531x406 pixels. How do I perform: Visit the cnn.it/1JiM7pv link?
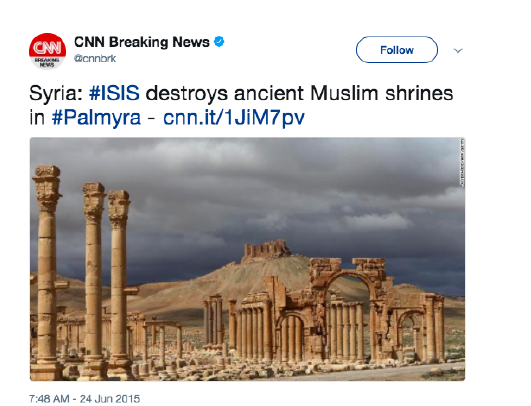234,117
